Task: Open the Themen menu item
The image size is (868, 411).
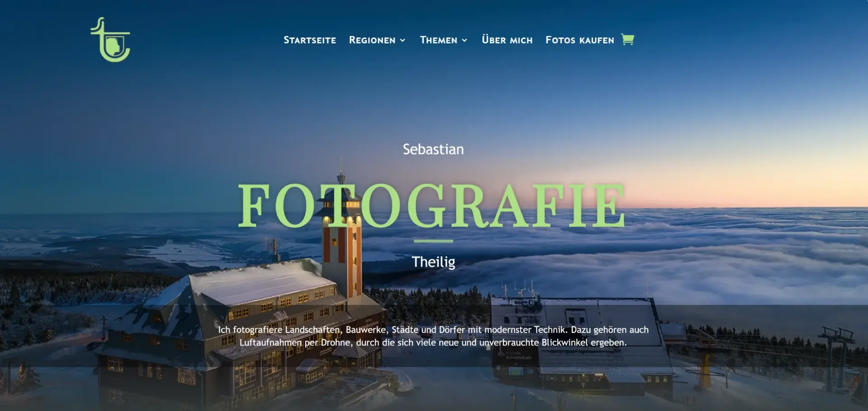Action: pos(439,40)
